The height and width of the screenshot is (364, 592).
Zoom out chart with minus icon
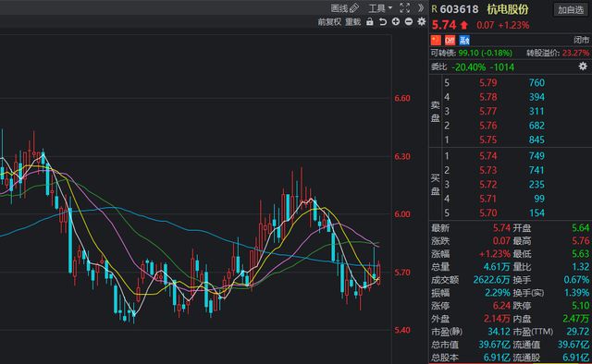coord(409,22)
